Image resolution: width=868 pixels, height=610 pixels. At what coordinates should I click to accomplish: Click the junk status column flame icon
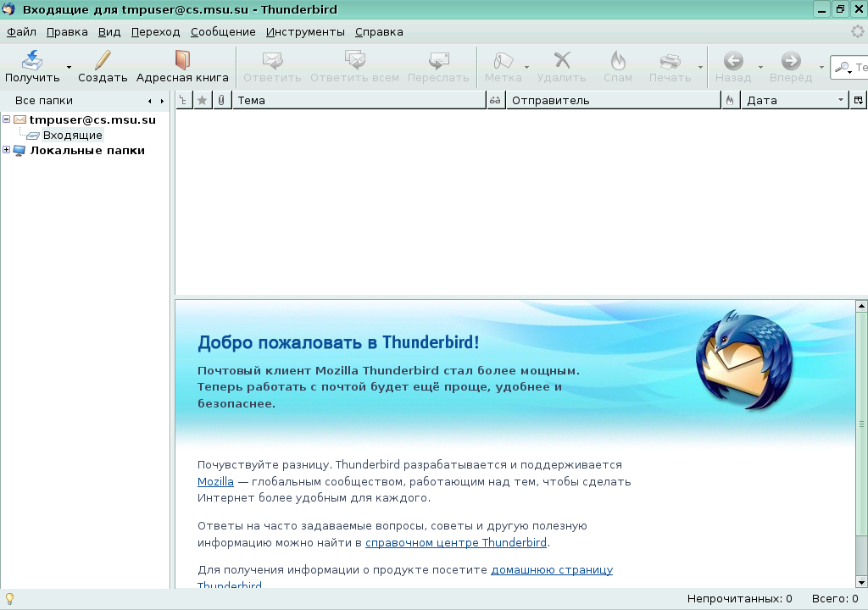pos(729,100)
